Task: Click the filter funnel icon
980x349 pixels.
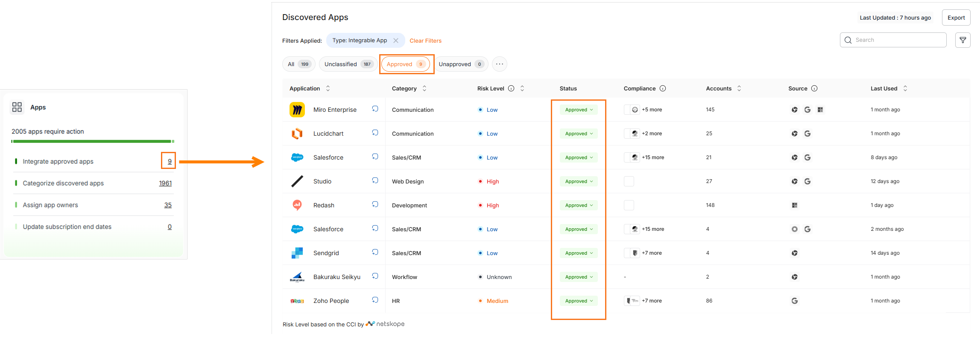Action: pyautogui.click(x=962, y=40)
